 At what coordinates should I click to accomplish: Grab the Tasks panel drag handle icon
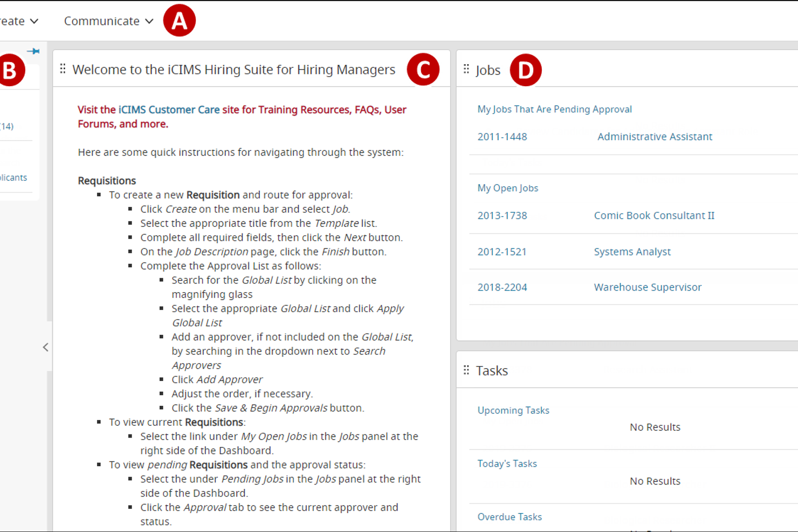[x=465, y=370]
